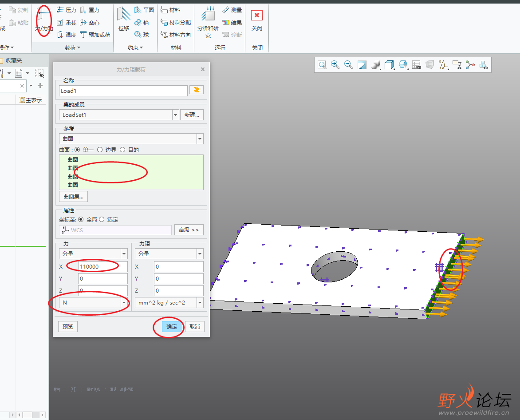Select the 目的 intent radio button

122,150
